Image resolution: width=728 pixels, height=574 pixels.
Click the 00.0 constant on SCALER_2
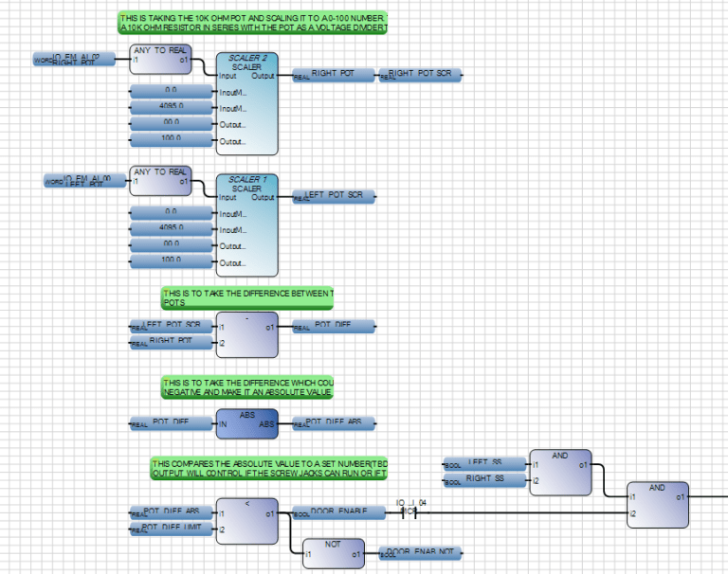(x=172, y=124)
